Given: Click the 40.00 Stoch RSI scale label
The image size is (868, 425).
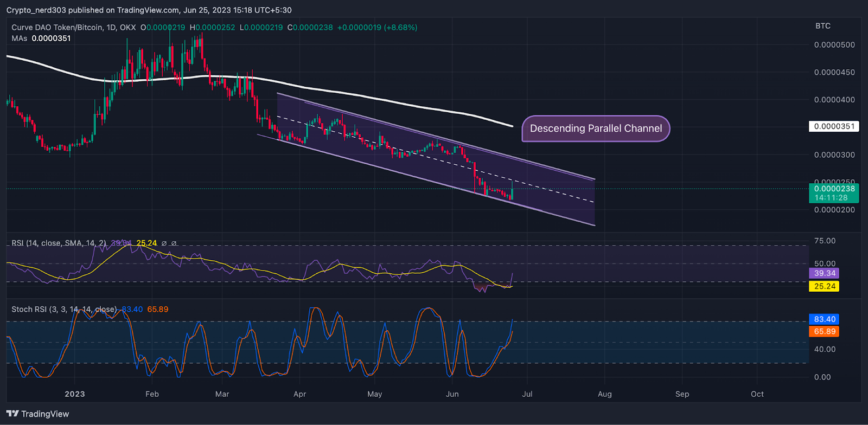Looking at the screenshot, I should [x=825, y=349].
